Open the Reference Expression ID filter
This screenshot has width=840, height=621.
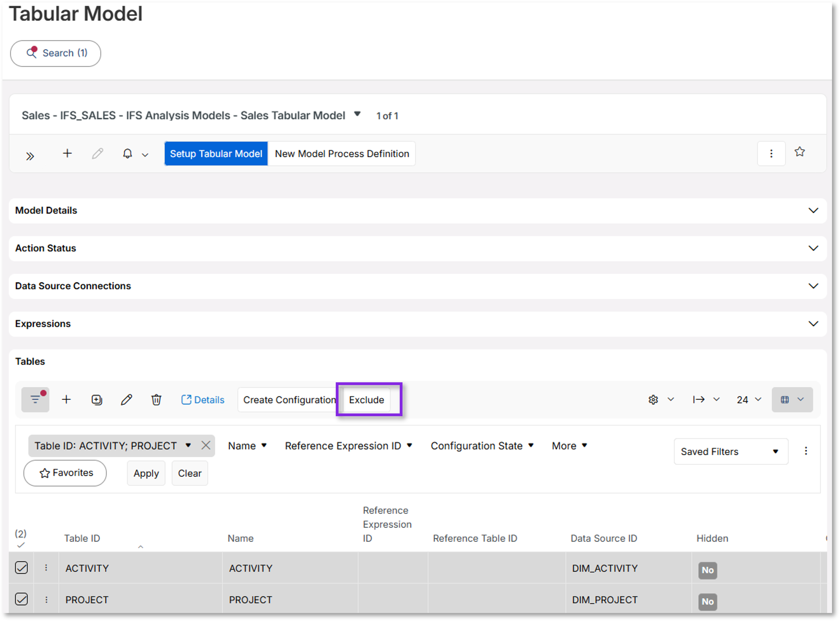(348, 446)
